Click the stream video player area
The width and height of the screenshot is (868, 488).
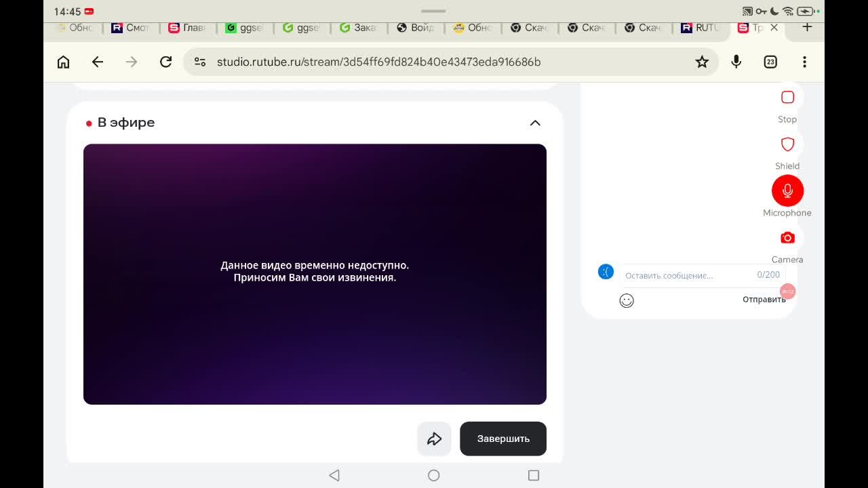[315, 274]
